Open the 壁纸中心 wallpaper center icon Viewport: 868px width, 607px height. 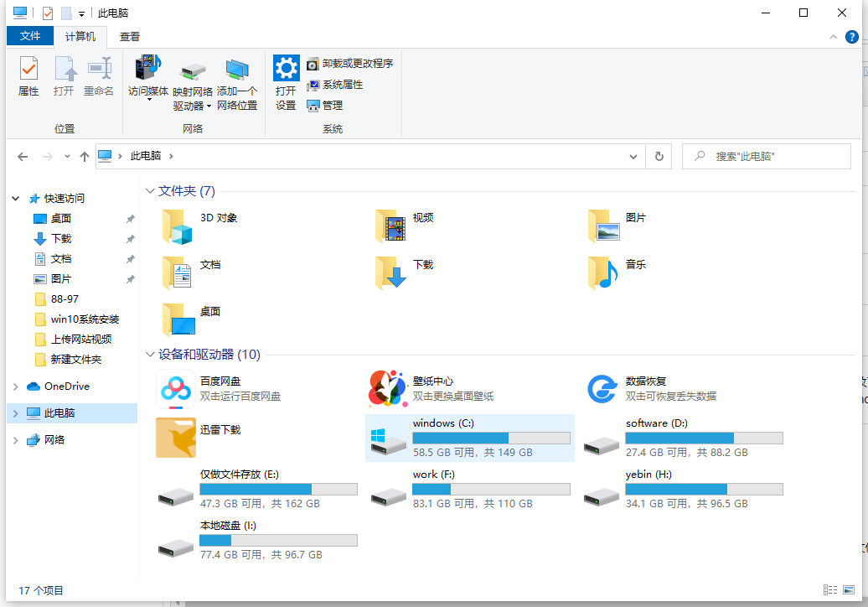[387, 389]
